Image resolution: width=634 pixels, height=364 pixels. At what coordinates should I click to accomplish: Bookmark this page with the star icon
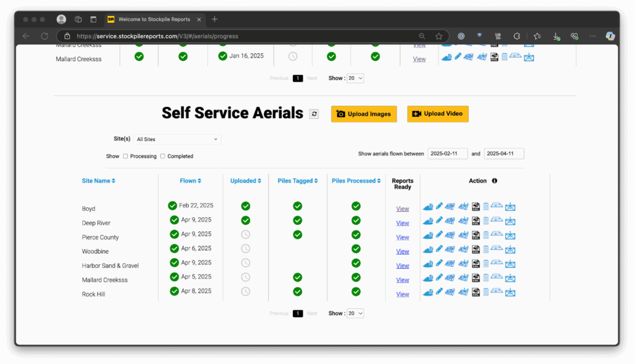tap(439, 36)
